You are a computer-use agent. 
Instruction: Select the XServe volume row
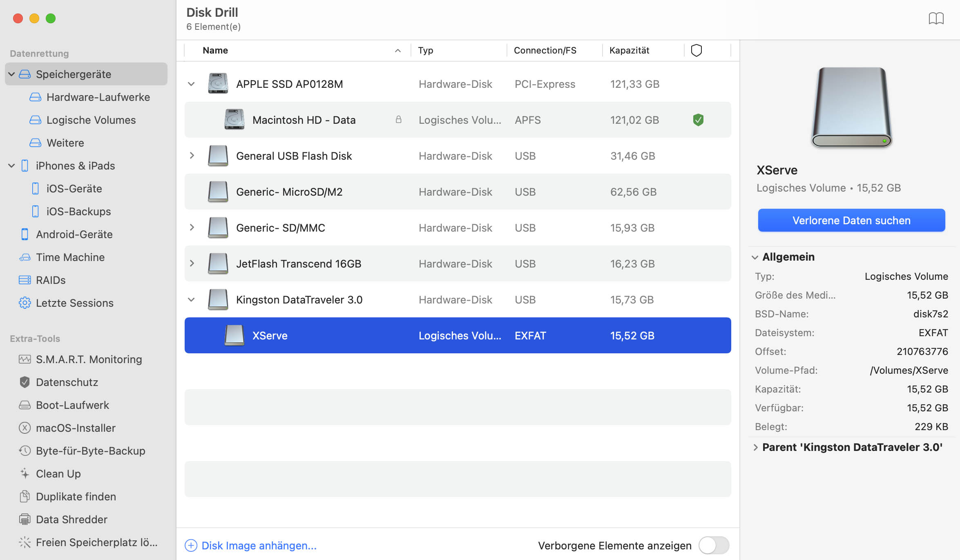pyautogui.click(x=458, y=335)
